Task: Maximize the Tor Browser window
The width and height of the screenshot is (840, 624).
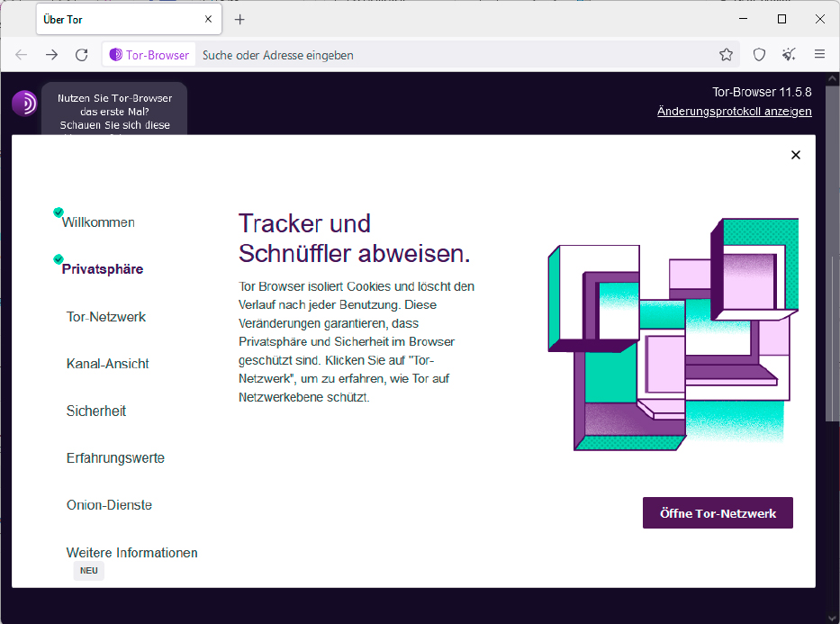Action: click(781, 19)
